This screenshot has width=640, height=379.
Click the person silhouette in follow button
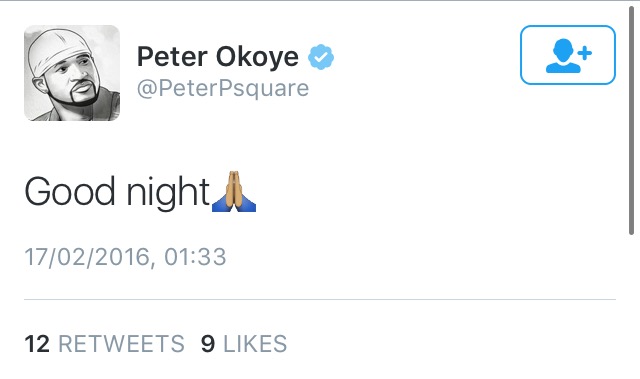(x=563, y=56)
